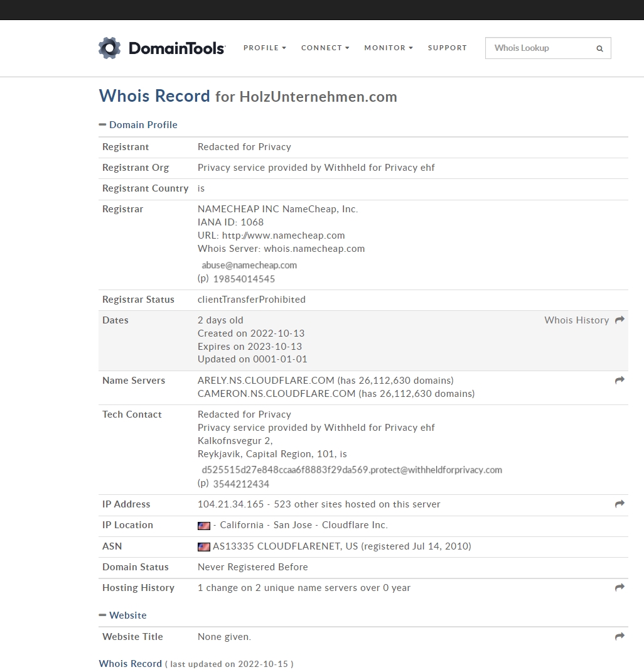Viewport: 644px width, 672px height.
Task: Click the DomainTools gear logo
Action: click(110, 48)
